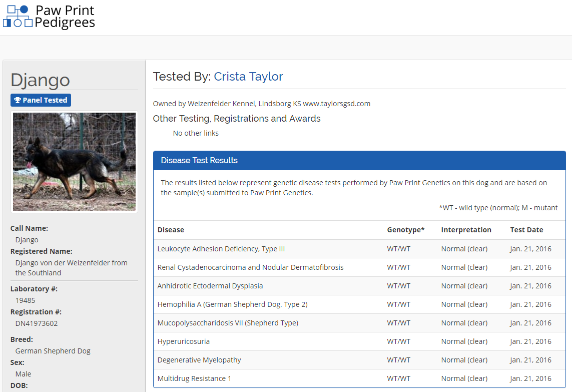Open the Crista Taylor tester link
Image resolution: width=572 pixels, height=392 pixels.
pos(248,76)
